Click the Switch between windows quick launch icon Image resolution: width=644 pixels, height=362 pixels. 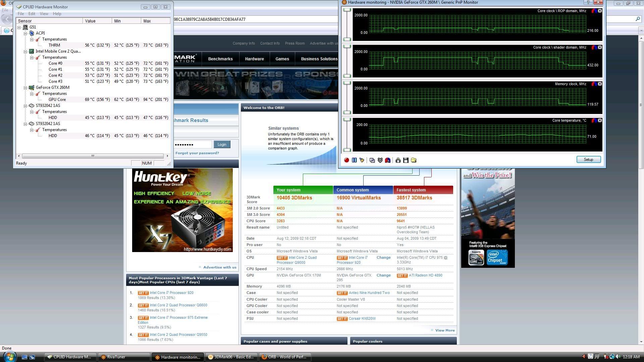(32, 357)
